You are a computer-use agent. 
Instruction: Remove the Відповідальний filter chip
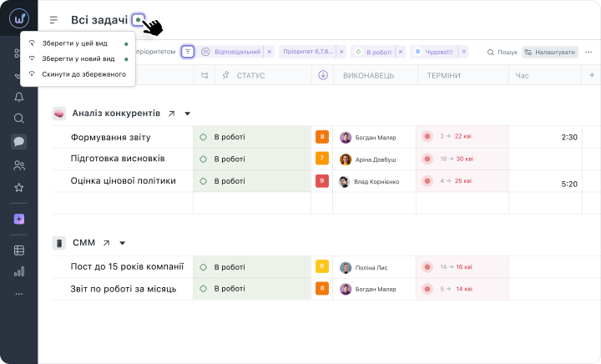(268, 52)
